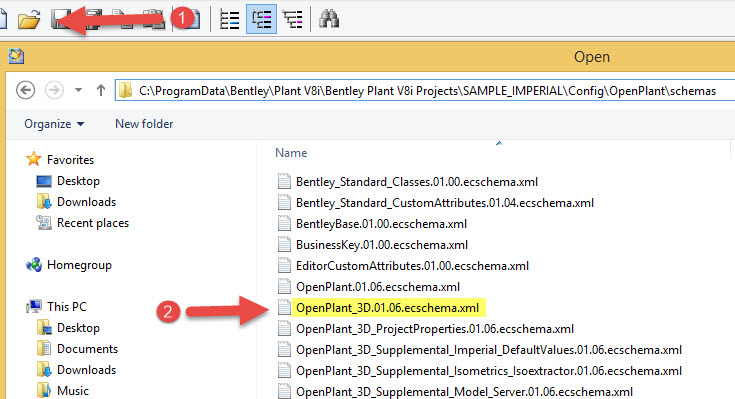Viewport: 735px width, 399px height.
Task: Select the flat list view icon
Action: click(230, 20)
